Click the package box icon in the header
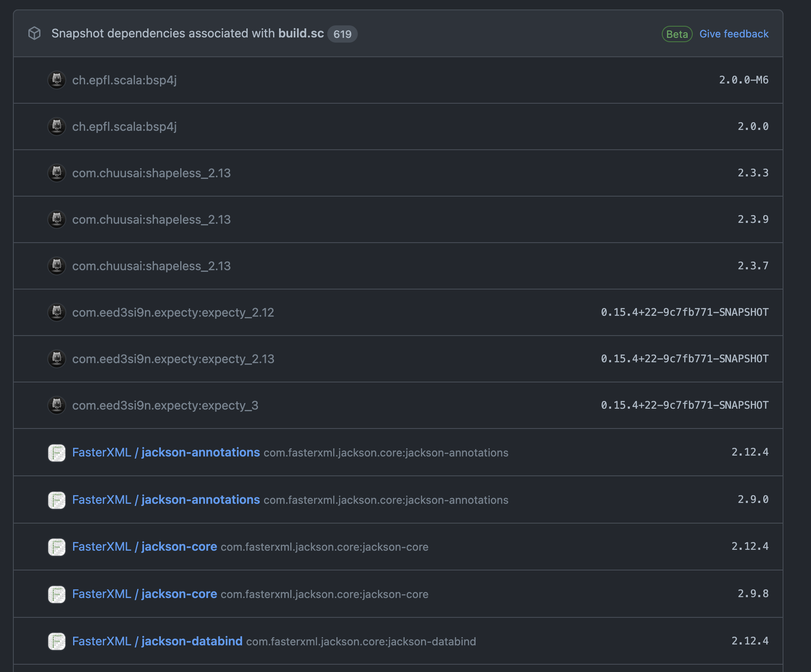 (35, 33)
